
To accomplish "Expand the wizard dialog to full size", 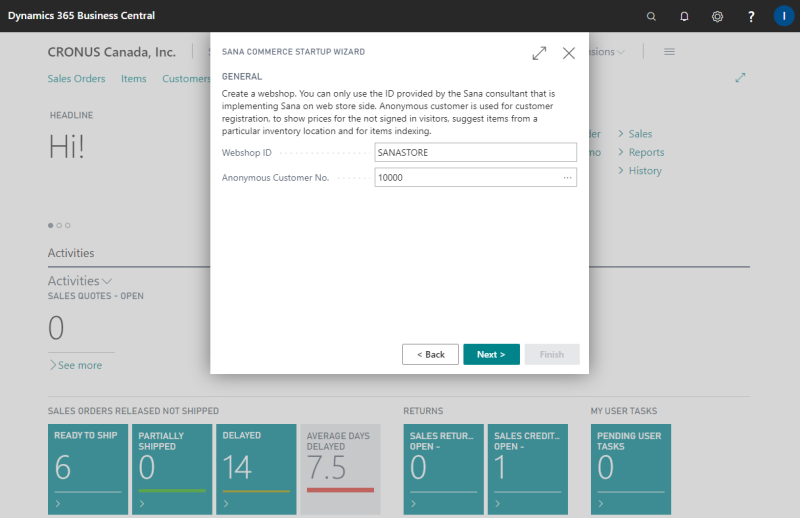I will click(x=539, y=53).
